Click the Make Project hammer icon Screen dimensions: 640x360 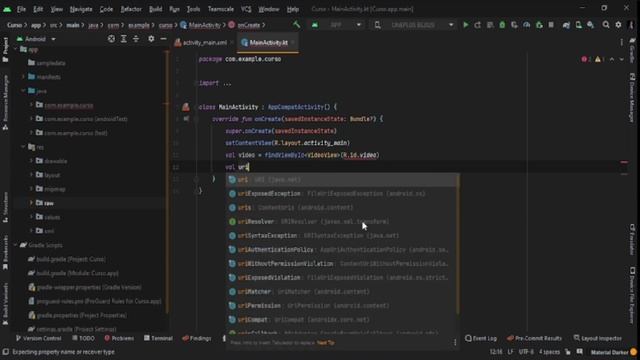point(296,25)
